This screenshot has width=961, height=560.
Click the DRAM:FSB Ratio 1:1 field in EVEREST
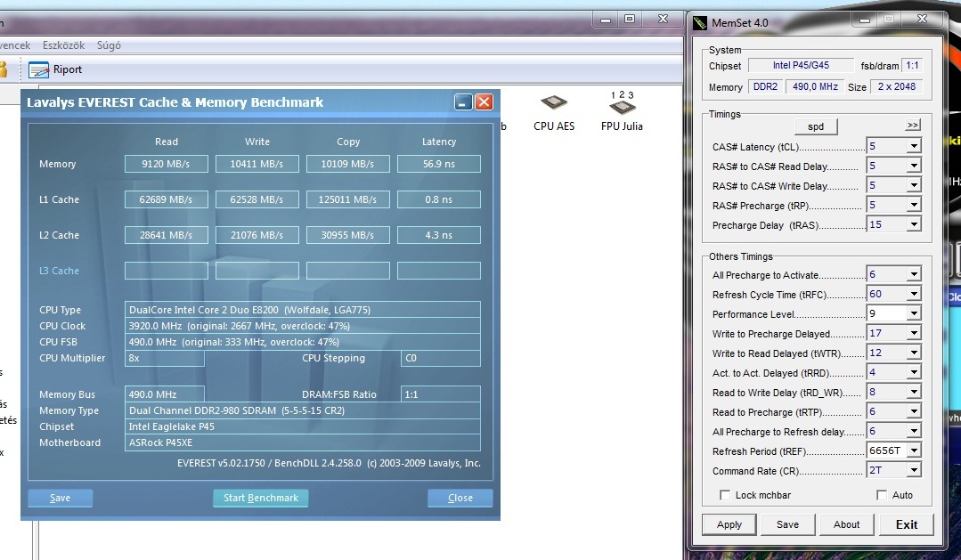click(x=441, y=394)
